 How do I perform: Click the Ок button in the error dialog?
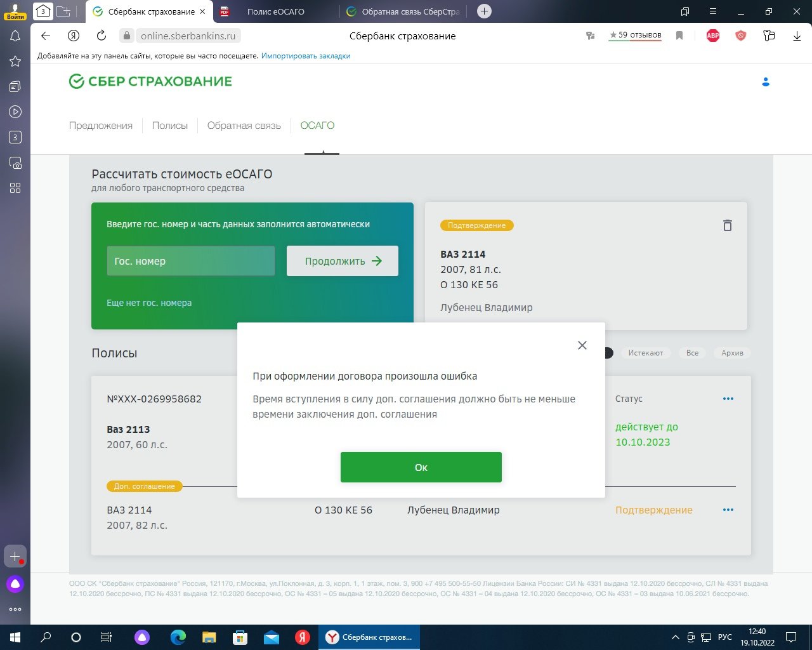[x=421, y=467]
